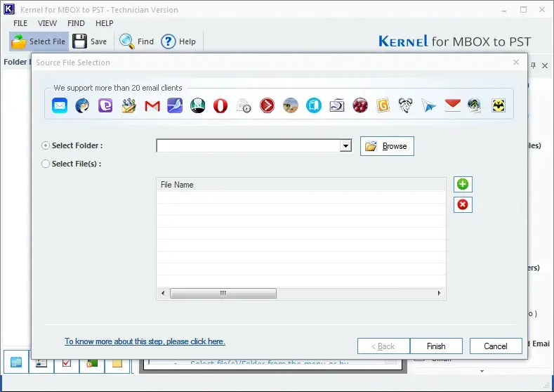Open the FIND menu
The height and width of the screenshot is (392, 554).
[x=76, y=23]
